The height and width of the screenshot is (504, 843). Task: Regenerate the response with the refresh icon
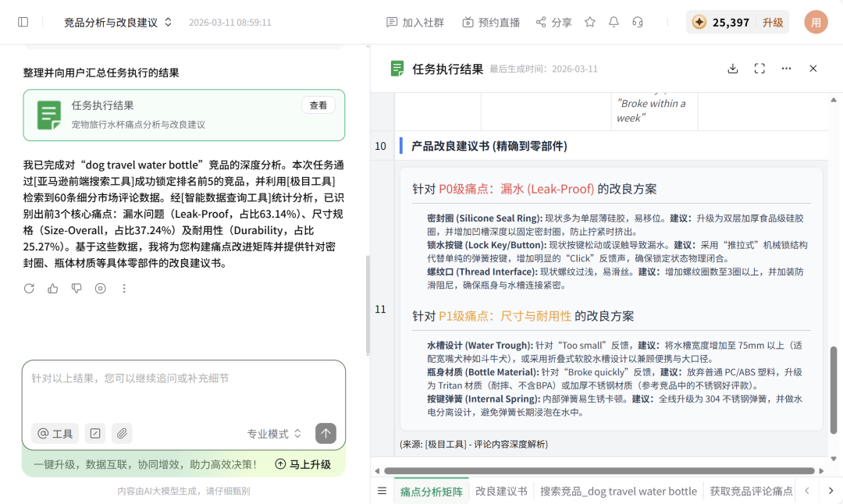29,289
